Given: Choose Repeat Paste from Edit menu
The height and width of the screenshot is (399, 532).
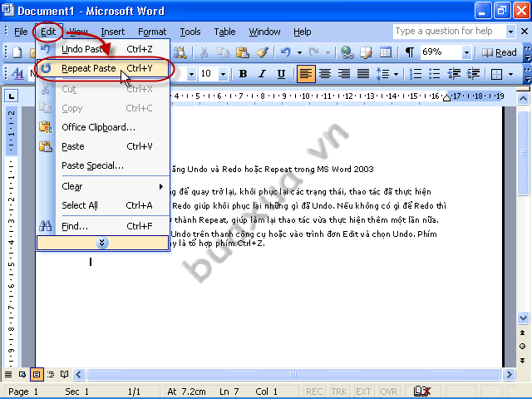Looking at the screenshot, I should [102, 68].
